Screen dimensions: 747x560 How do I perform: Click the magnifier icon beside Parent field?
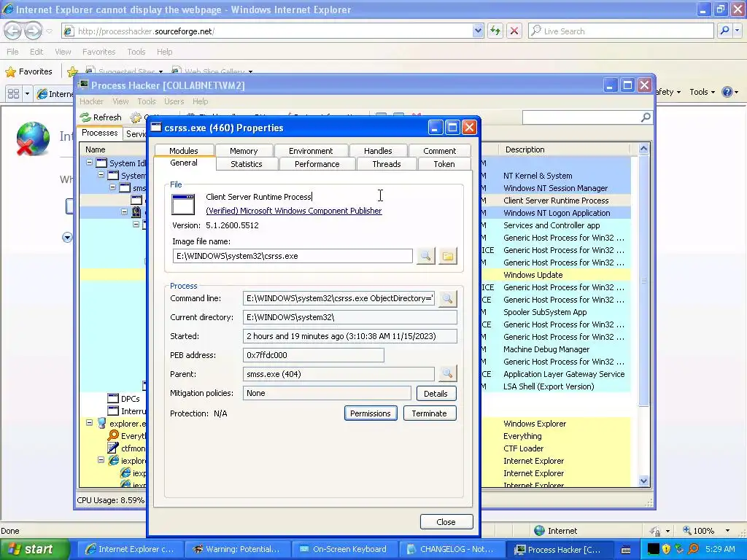pos(447,374)
